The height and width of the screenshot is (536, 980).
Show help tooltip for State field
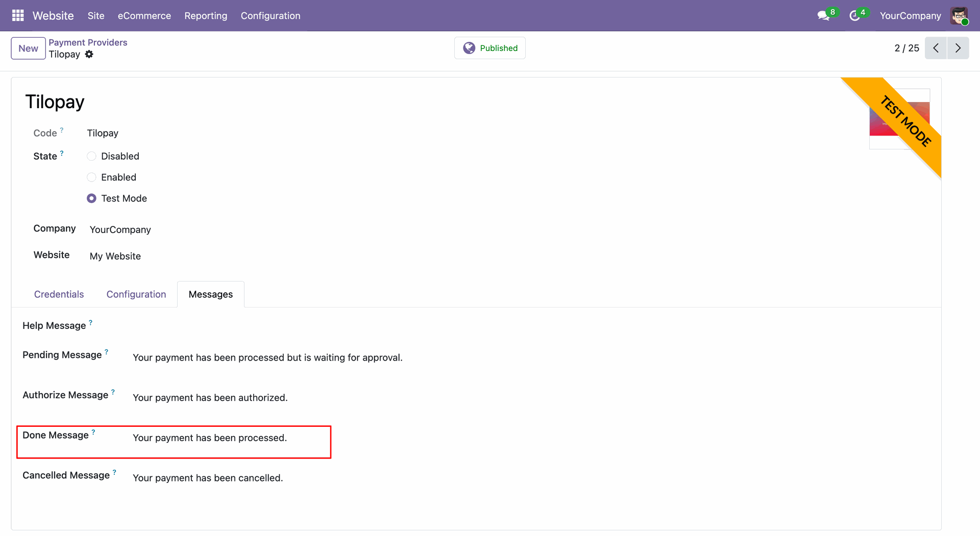pyautogui.click(x=62, y=153)
